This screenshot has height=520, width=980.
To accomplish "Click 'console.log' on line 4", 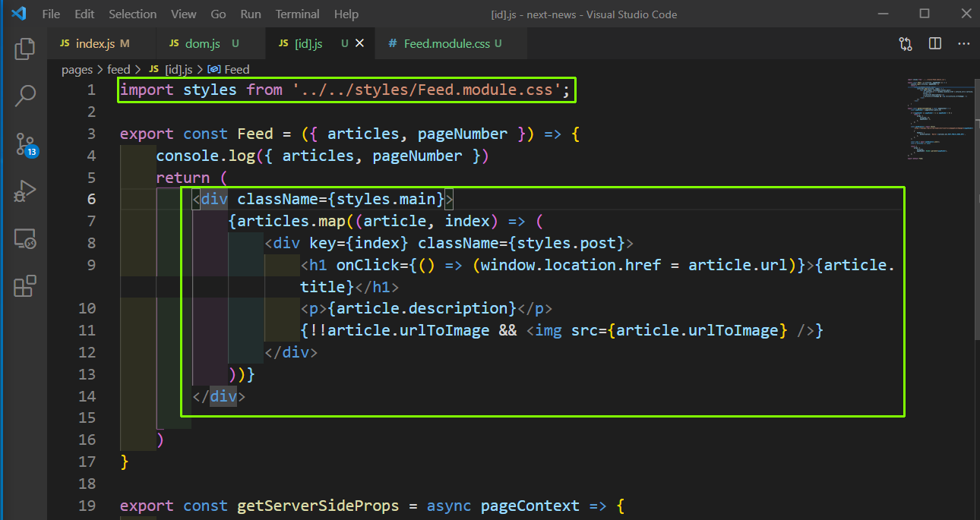I will 206,156.
